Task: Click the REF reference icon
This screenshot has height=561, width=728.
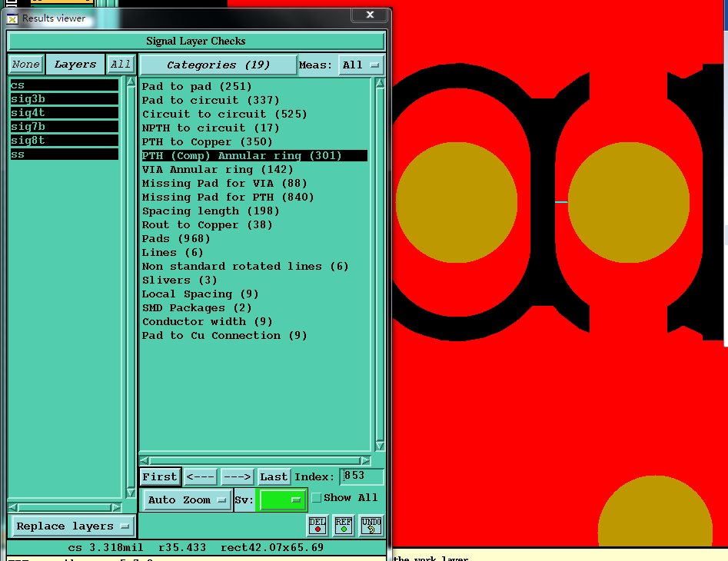Action: [344, 525]
